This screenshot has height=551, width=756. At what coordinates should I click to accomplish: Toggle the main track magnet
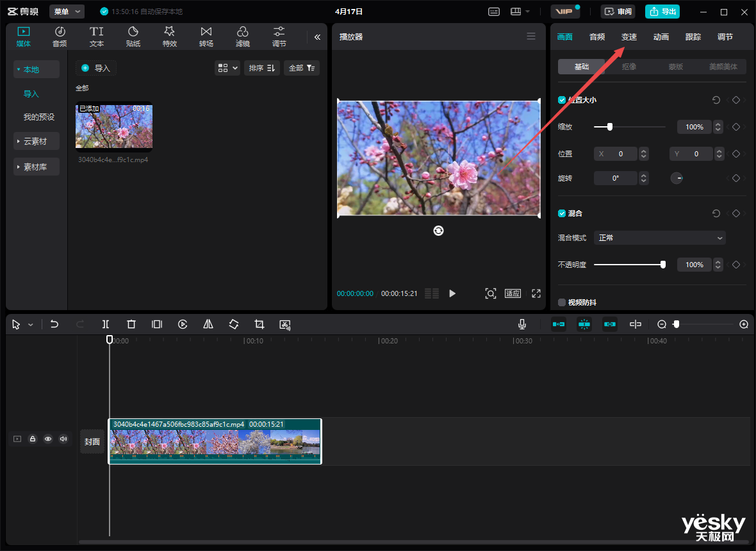coord(558,324)
